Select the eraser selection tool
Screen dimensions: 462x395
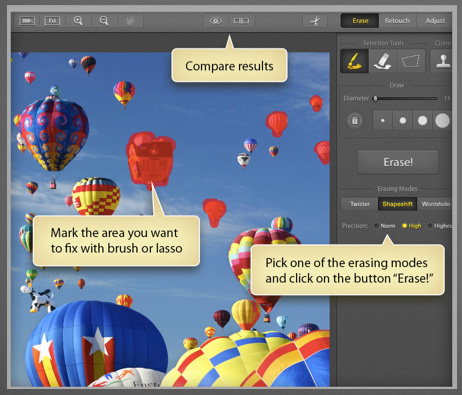(x=383, y=61)
